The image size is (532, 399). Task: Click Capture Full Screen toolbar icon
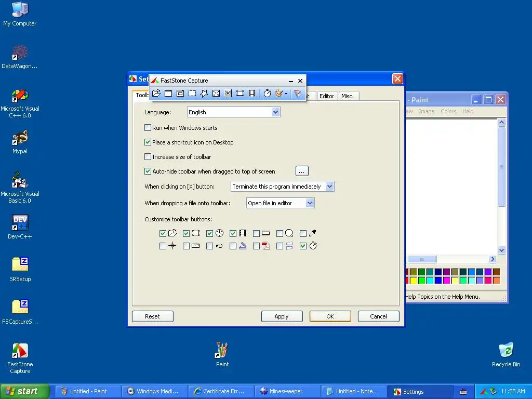pos(216,94)
